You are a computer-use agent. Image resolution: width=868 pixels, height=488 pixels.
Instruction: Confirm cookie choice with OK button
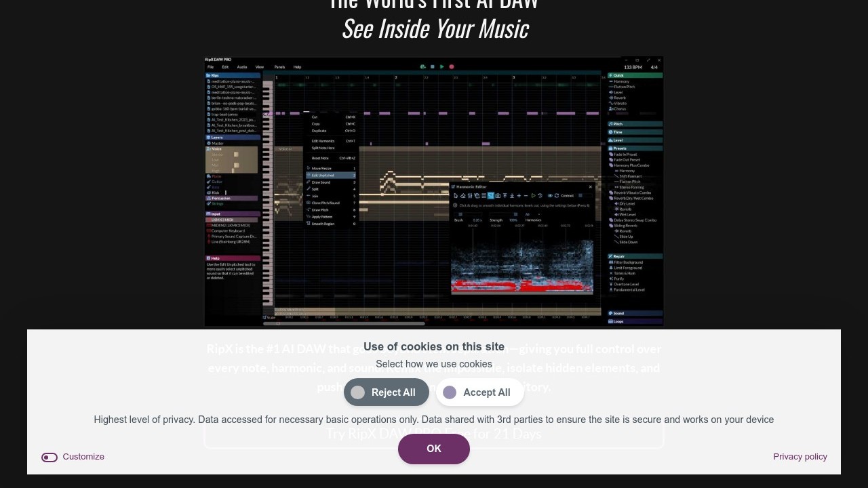434,449
